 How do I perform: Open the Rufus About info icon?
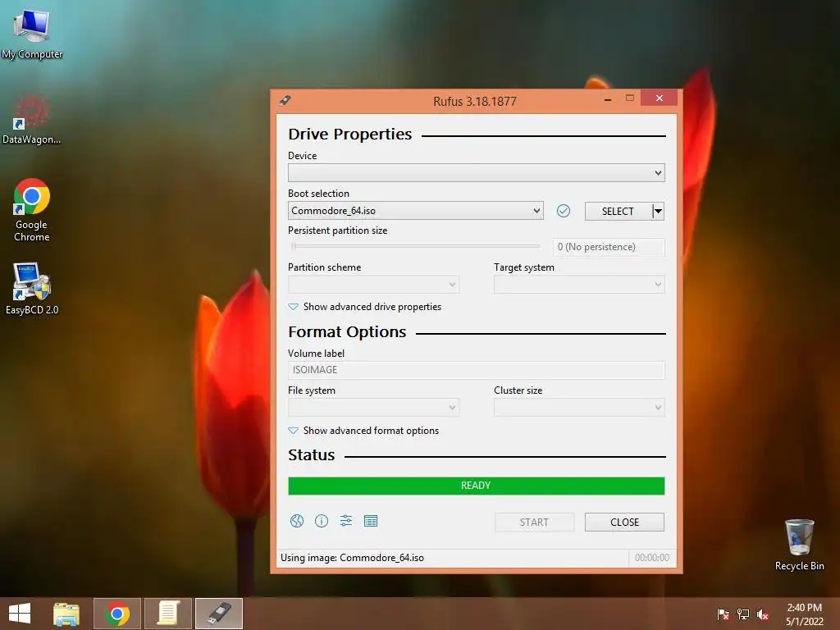pos(322,521)
